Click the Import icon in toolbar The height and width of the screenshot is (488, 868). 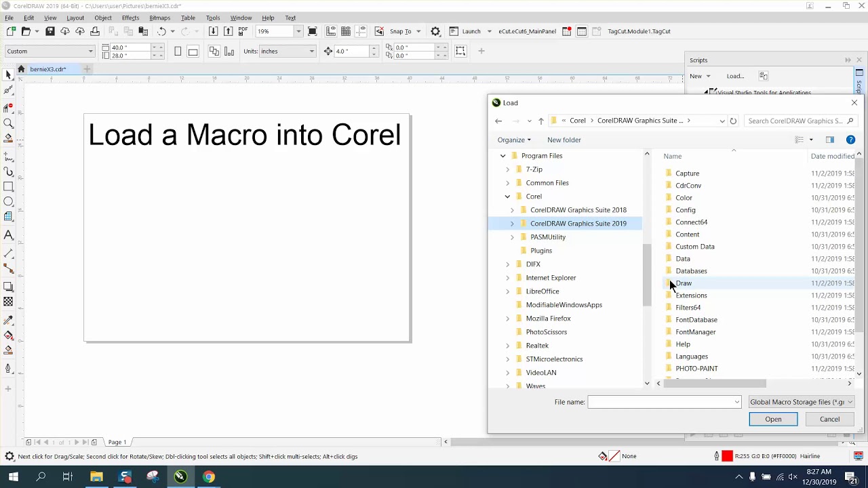point(213,31)
